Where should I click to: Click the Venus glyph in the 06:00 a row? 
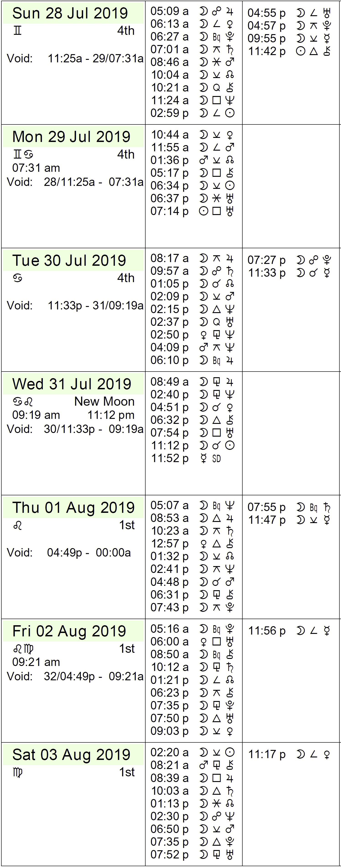point(203,642)
